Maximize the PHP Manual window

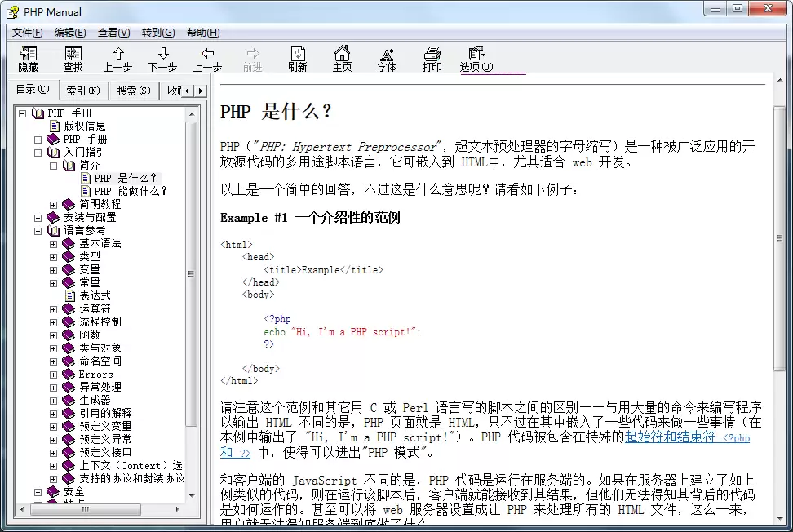[x=738, y=9]
